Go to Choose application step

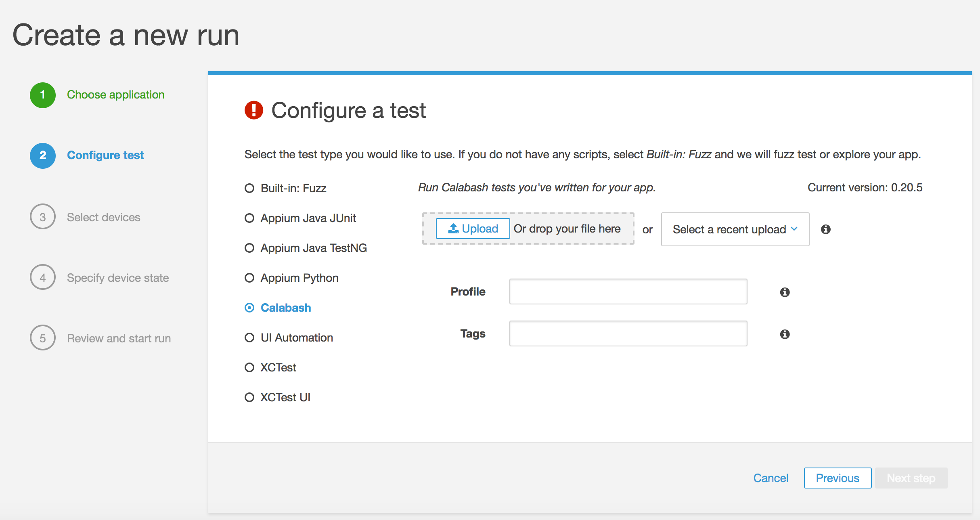tap(115, 95)
